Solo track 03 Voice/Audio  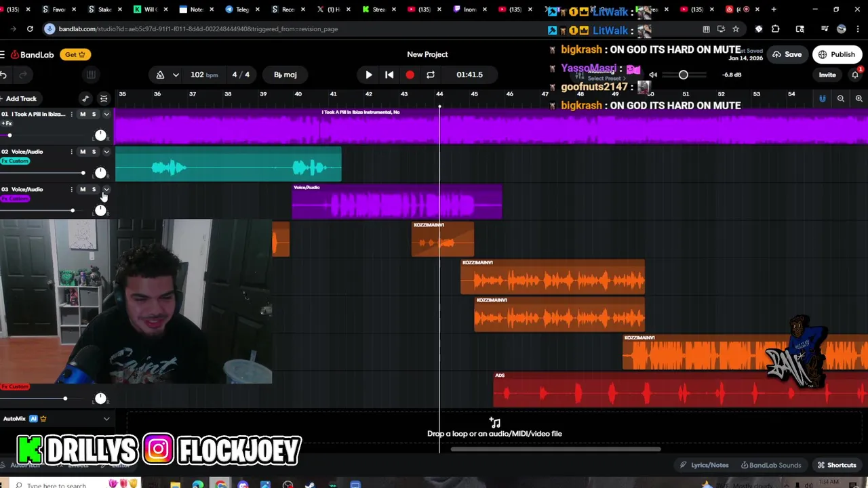point(94,190)
